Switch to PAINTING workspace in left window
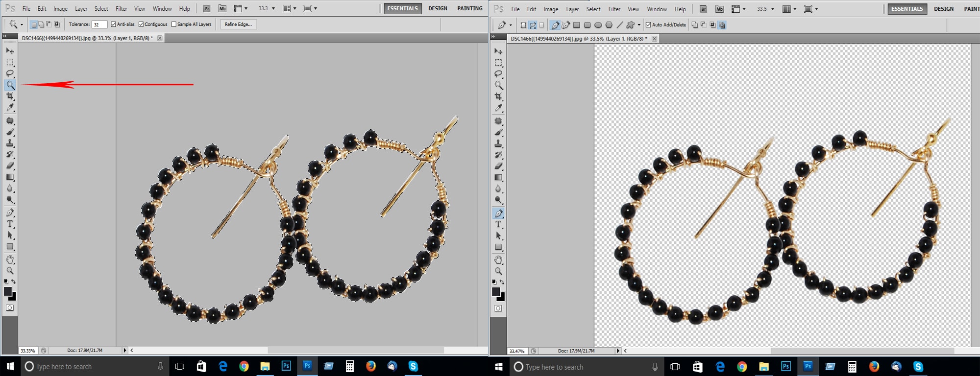 (x=469, y=8)
